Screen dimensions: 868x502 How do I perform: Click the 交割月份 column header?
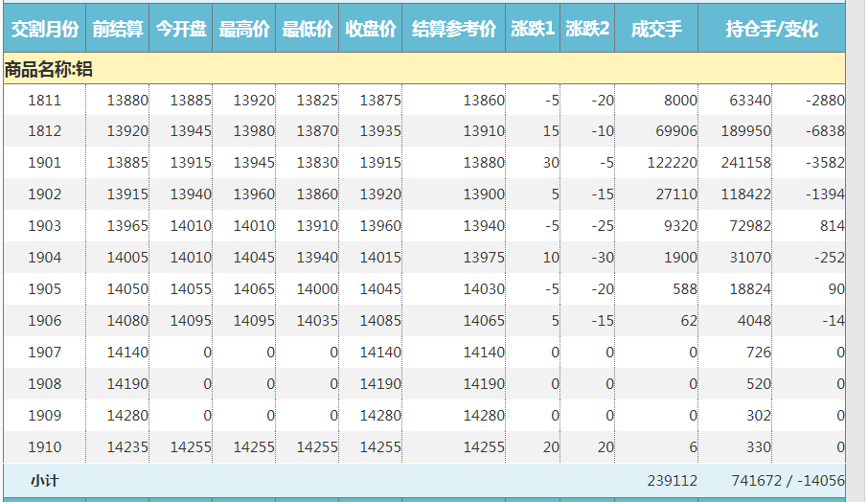[x=44, y=30]
